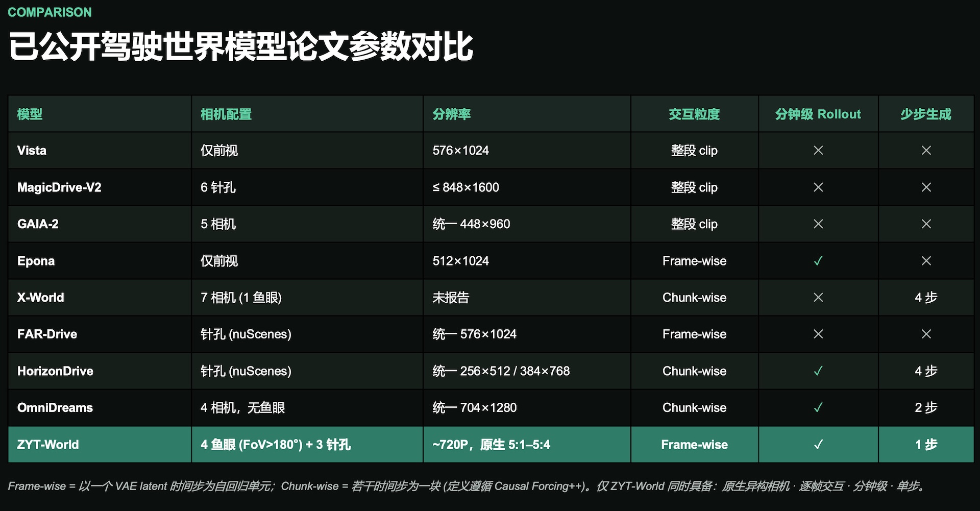Click the 少步生成 column header
The image size is (980, 511).
926,114
